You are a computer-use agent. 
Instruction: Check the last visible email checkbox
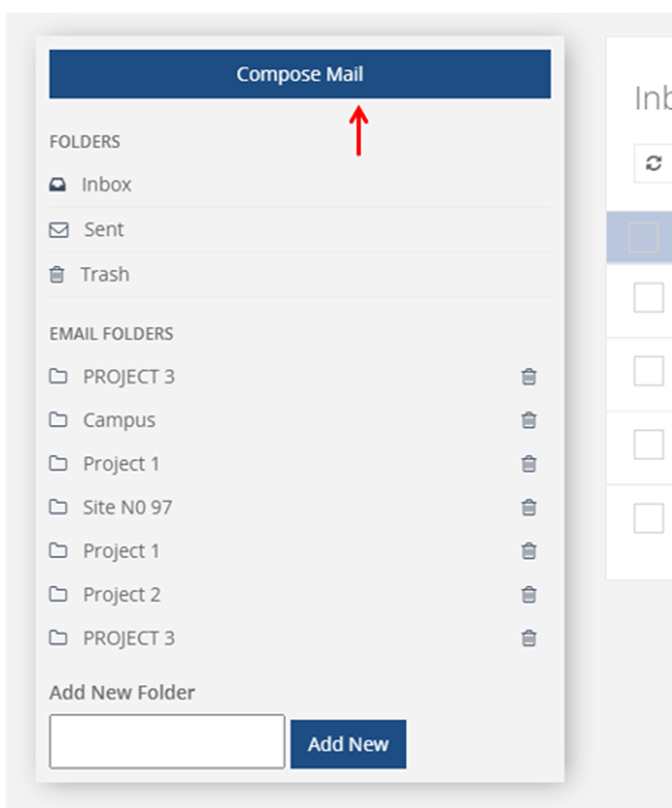[648, 518]
